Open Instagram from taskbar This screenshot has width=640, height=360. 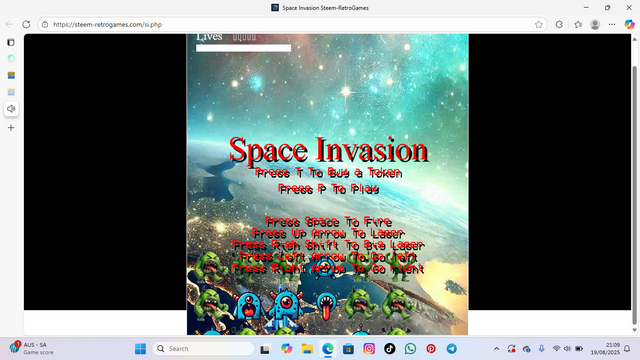pyautogui.click(x=369, y=349)
